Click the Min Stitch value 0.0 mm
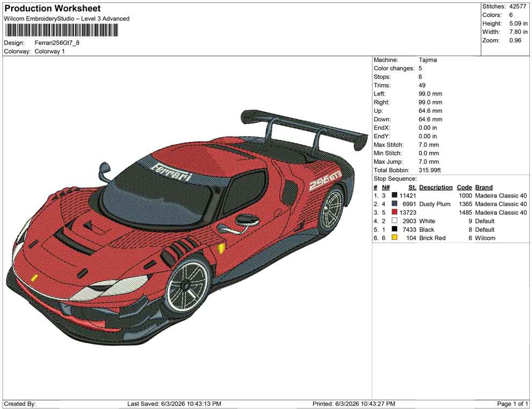 pos(429,153)
